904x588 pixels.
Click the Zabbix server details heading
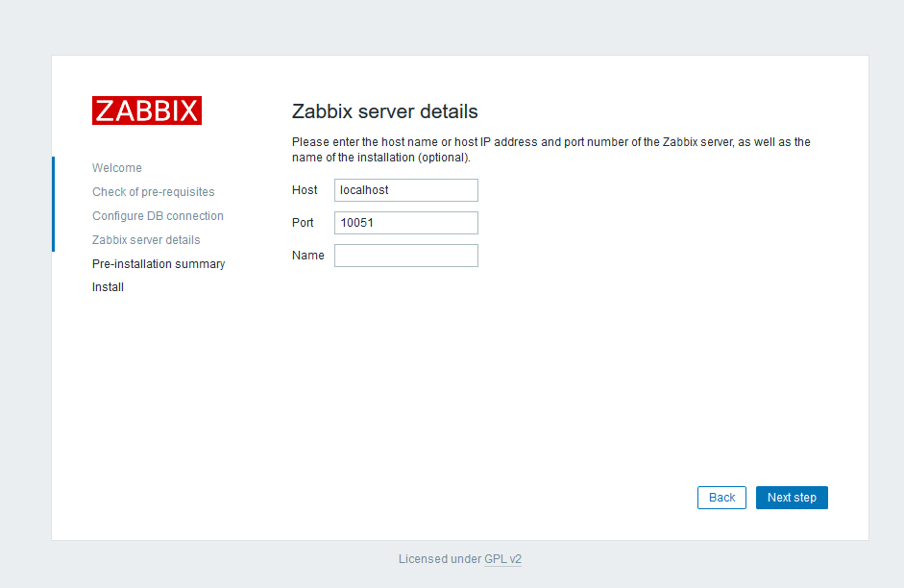[384, 111]
